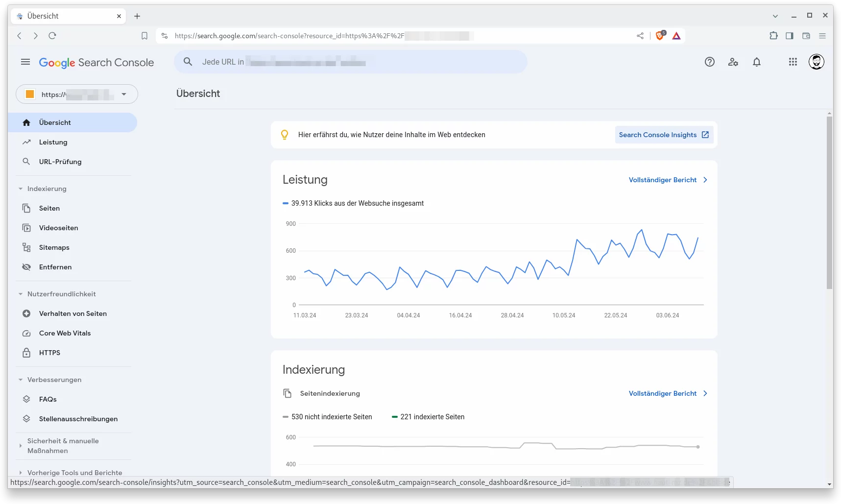Select the Seiten menu item
The image size is (841, 504).
coord(72,208)
